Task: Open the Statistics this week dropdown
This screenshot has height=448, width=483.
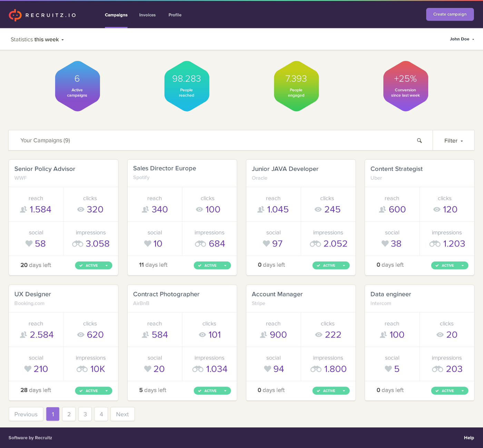Action: point(37,40)
